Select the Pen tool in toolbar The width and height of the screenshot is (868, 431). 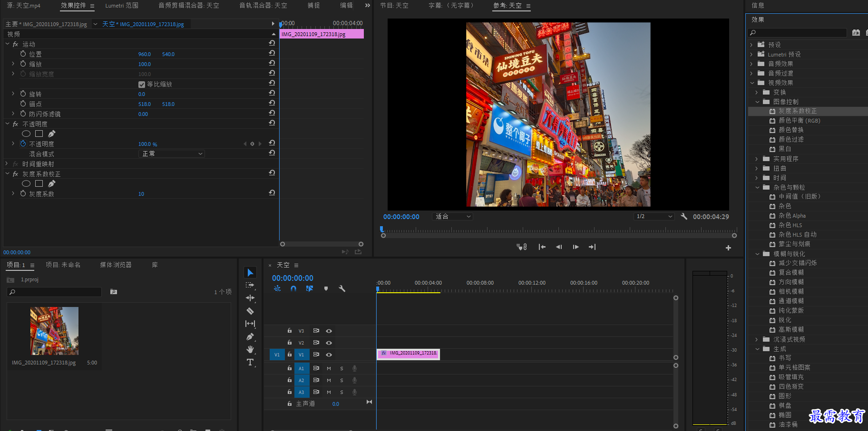coord(250,336)
